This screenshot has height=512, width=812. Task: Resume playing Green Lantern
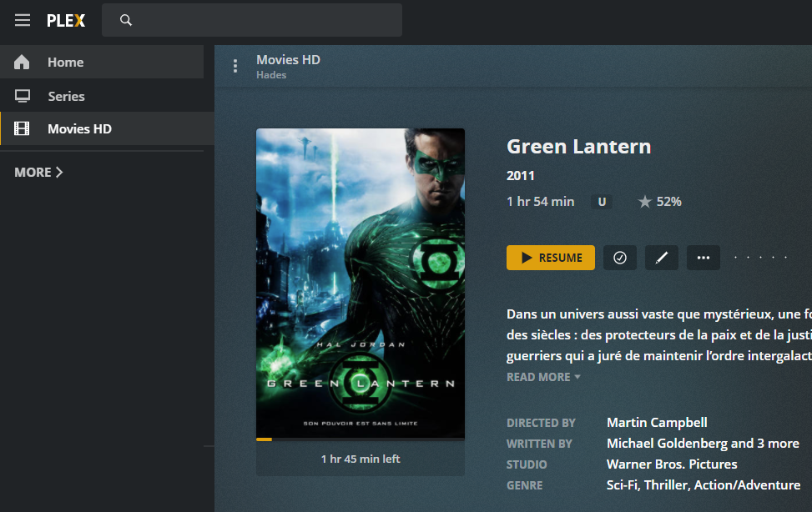pyautogui.click(x=551, y=258)
